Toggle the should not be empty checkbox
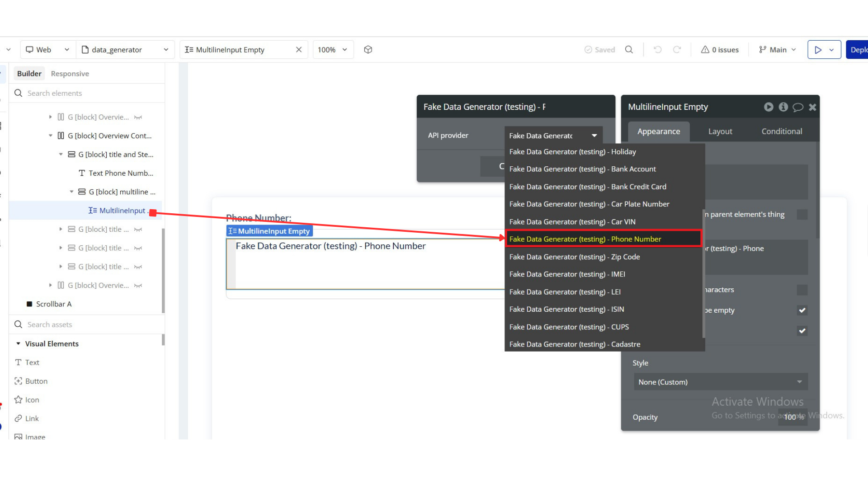The width and height of the screenshot is (868, 488). (802, 310)
